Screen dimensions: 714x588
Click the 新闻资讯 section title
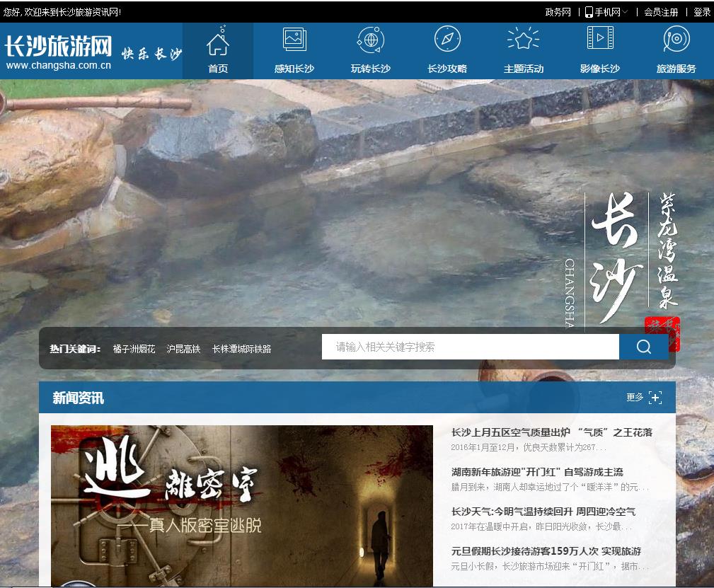point(78,398)
